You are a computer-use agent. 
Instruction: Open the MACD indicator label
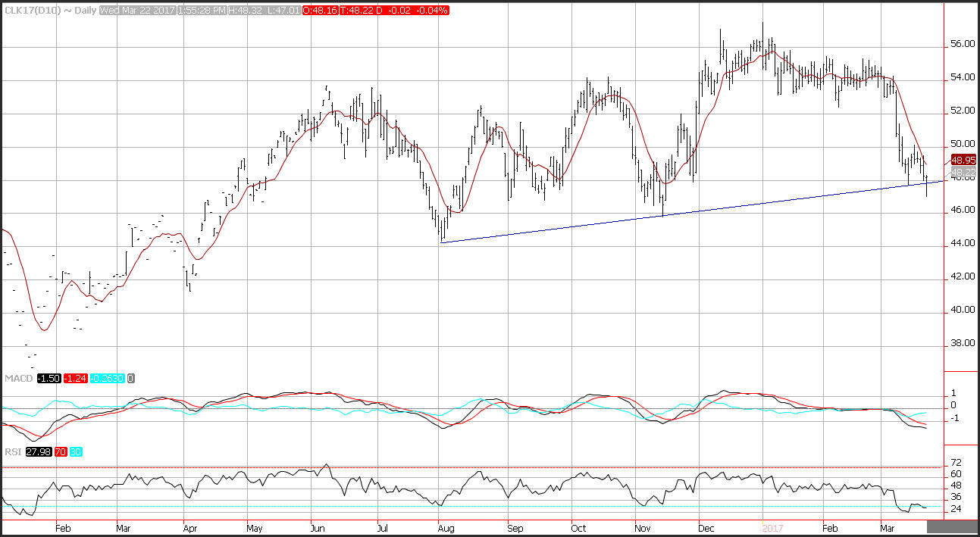coord(18,378)
